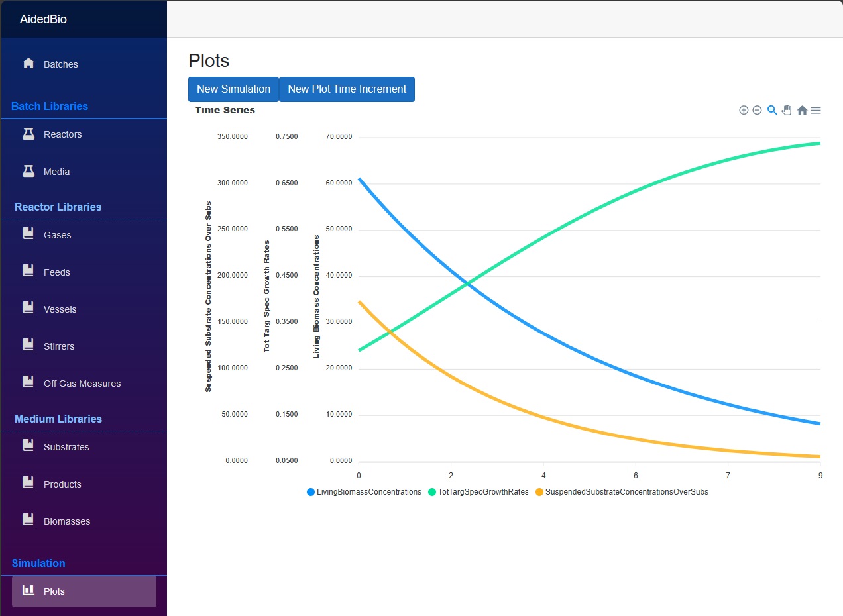This screenshot has width=843, height=616.
Task: Click the book icon next to Off Gas Measures
Action: tap(28, 382)
